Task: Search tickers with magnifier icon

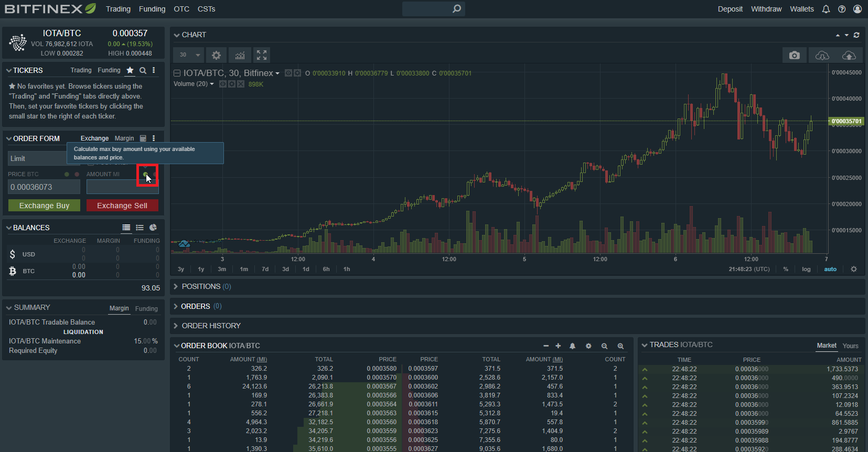Action: [143, 70]
